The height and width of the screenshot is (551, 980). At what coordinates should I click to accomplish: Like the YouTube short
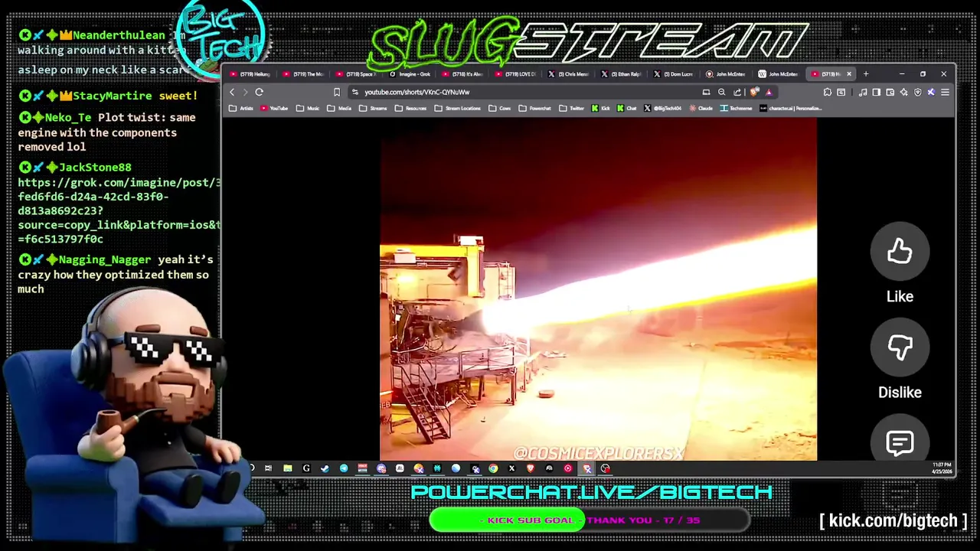point(900,252)
